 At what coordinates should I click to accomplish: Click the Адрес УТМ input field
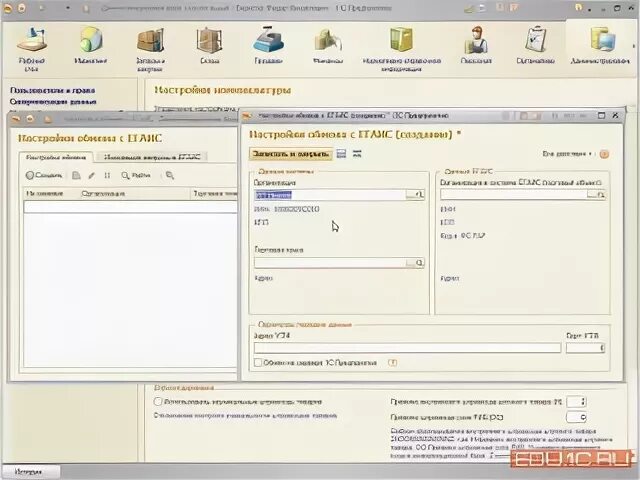point(407,348)
